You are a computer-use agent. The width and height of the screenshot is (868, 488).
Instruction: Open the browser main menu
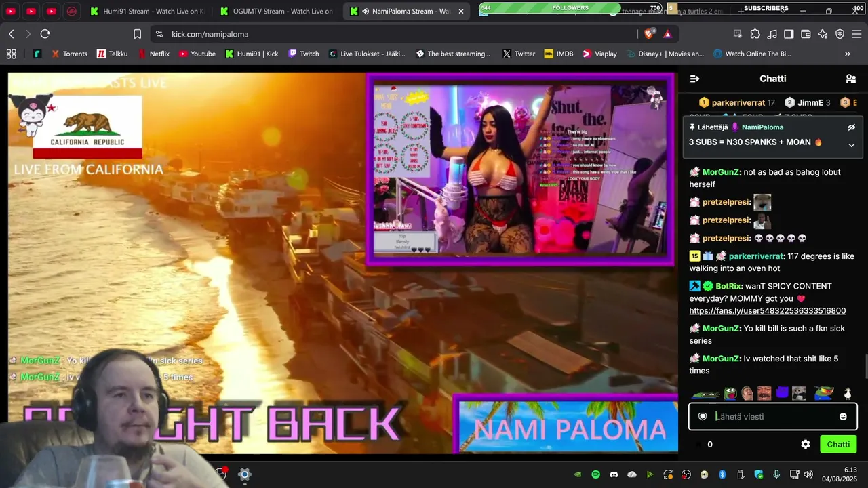856,34
